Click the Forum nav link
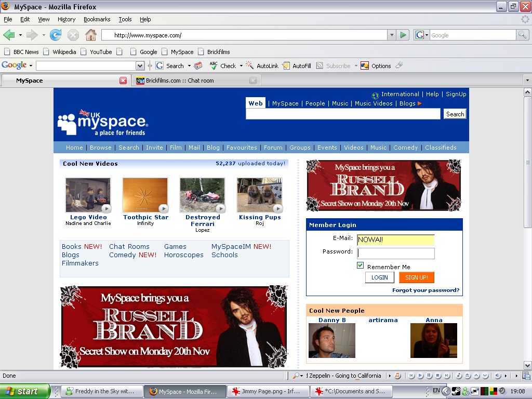The height and width of the screenshot is (399, 532). click(273, 148)
